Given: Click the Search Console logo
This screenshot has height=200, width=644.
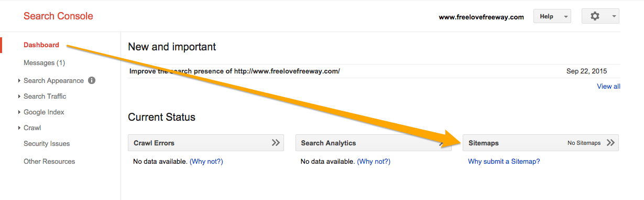Looking at the screenshot, I should pyautogui.click(x=58, y=16).
